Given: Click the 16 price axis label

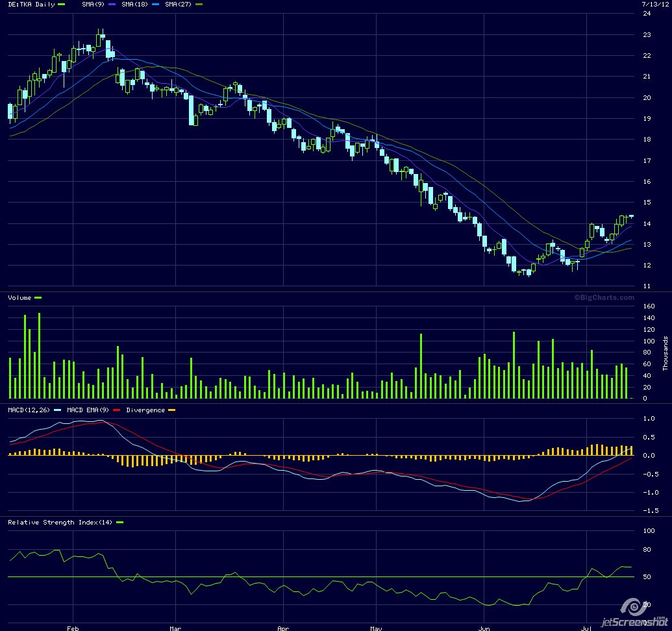Looking at the screenshot, I should (x=647, y=182).
